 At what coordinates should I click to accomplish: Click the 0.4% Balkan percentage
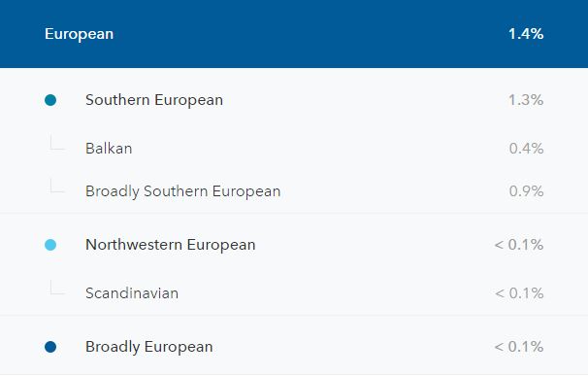click(526, 149)
